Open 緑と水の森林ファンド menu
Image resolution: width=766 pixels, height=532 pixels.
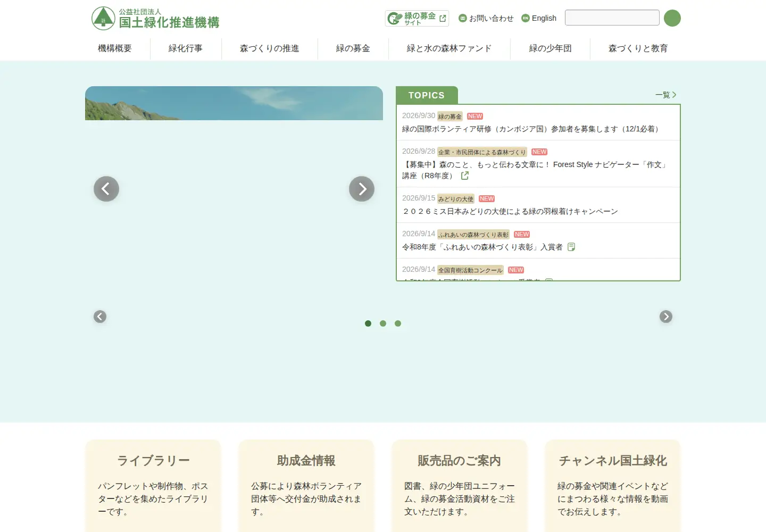pos(449,48)
